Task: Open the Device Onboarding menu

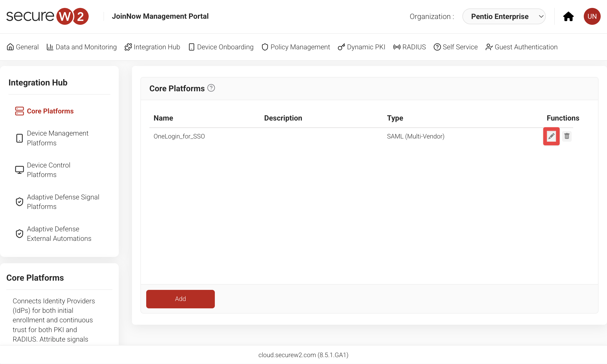Action: (221, 47)
